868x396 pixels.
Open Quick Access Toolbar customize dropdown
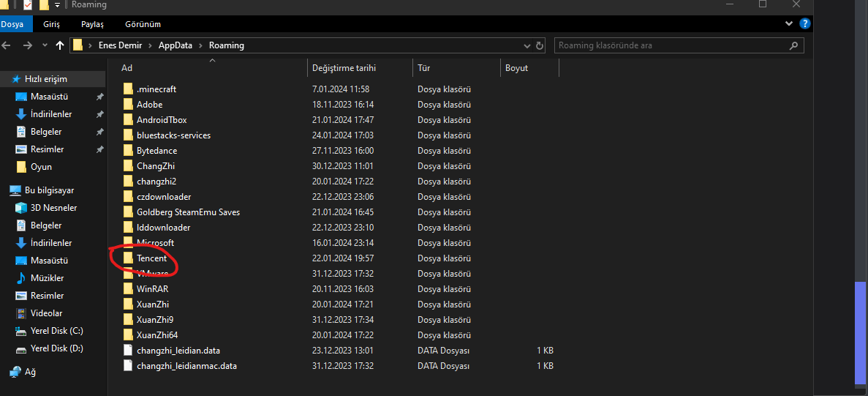coord(57,5)
